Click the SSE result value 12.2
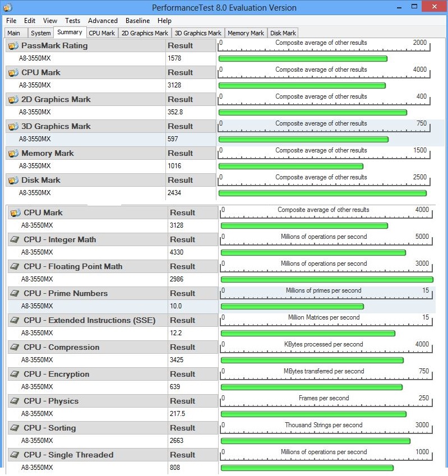Image resolution: width=448 pixels, height=476 pixels. tap(175, 333)
